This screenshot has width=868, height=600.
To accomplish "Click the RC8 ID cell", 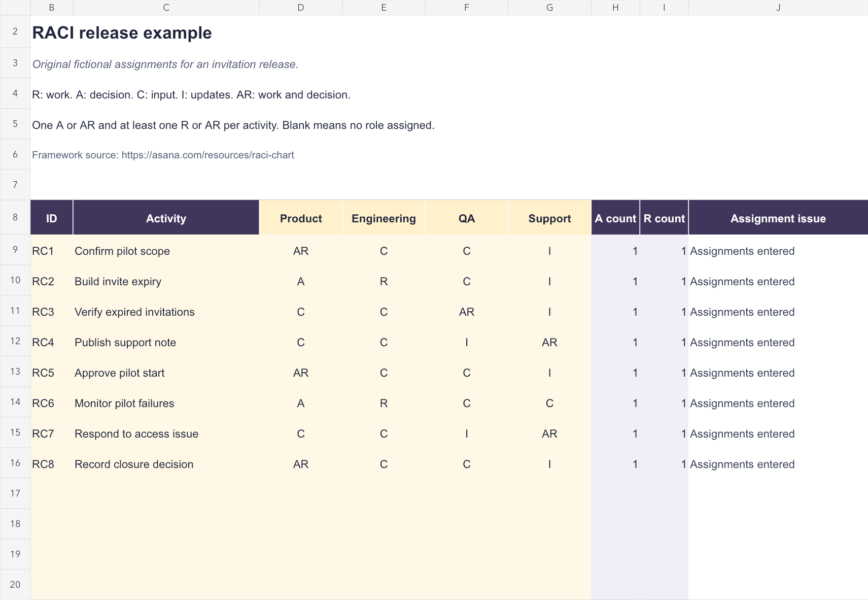I will point(52,464).
